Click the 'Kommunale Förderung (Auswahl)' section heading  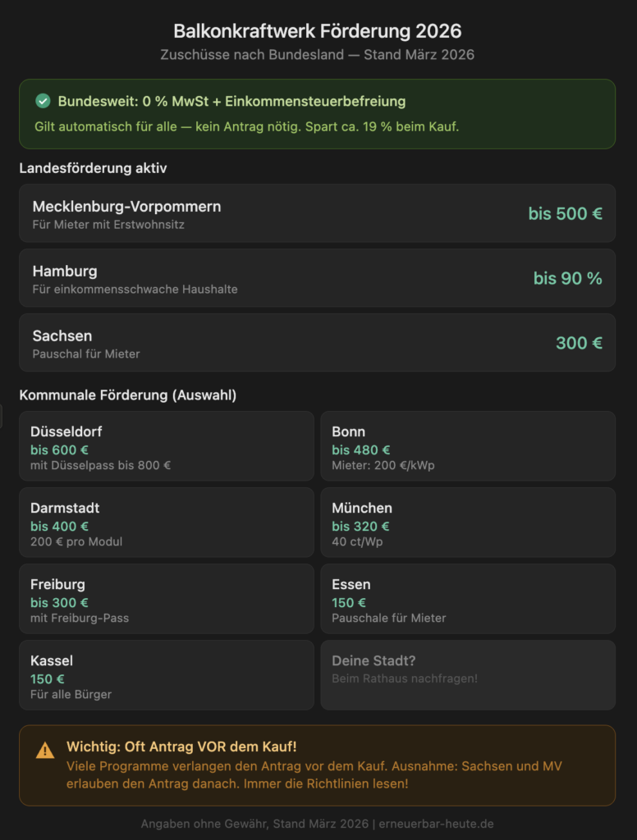[128, 395]
